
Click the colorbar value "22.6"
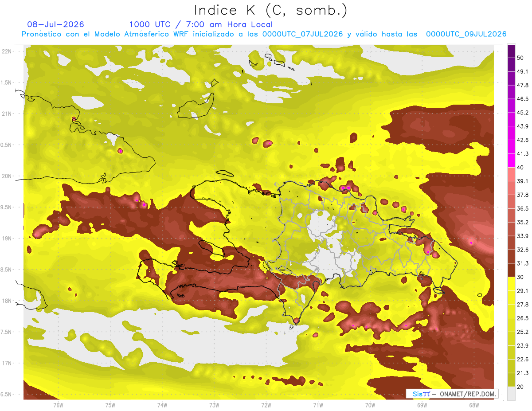click(522, 359)
